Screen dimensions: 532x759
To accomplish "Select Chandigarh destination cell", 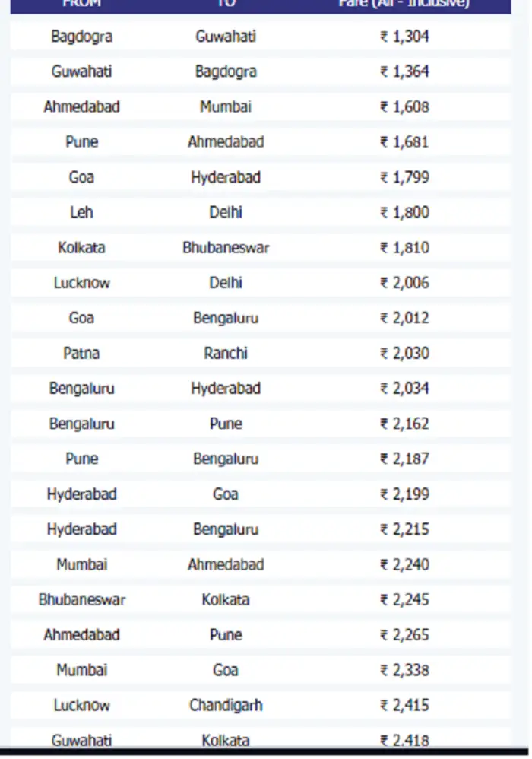I will coord(226,705).
